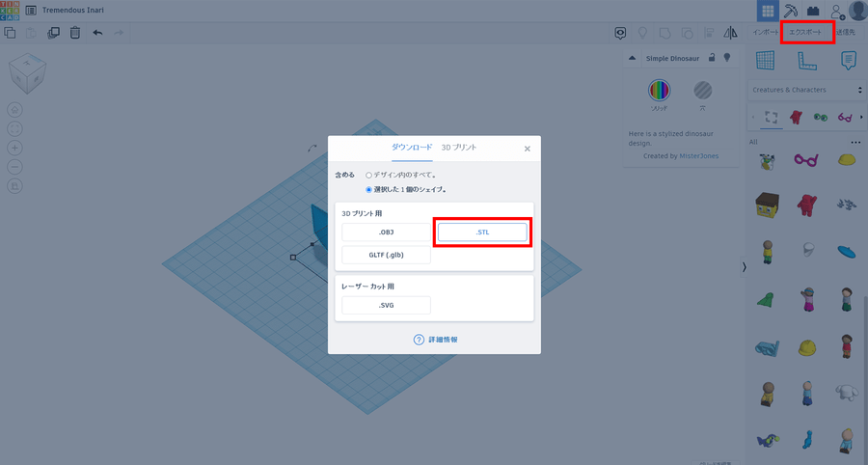
Task: Click the Duplicate and repeat icon
Action: (53, 33)
